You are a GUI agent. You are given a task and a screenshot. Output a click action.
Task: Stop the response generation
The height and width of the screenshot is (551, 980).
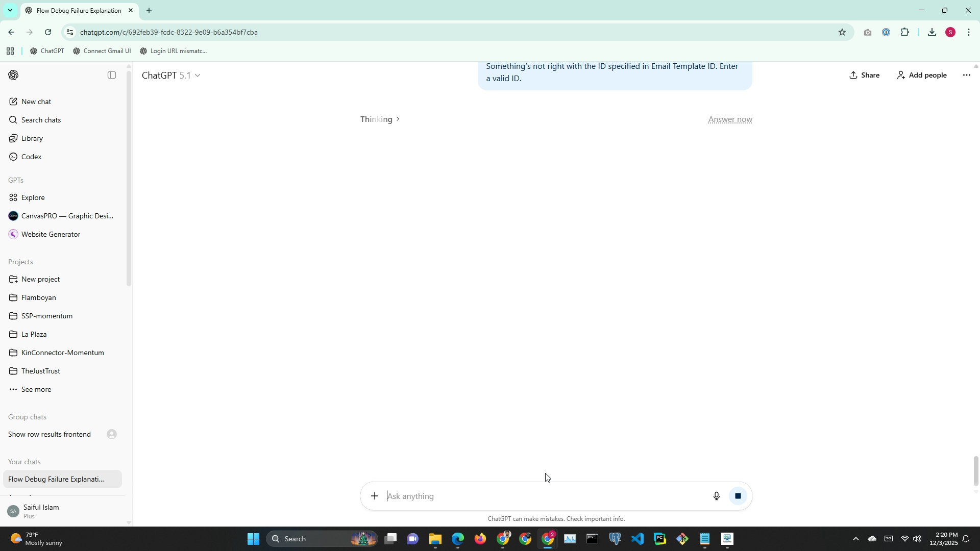point(738,496)
